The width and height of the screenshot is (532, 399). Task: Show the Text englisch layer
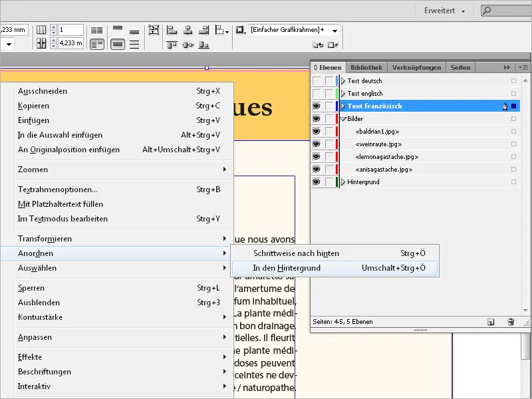pyautogui.click(x=317, y=93)
